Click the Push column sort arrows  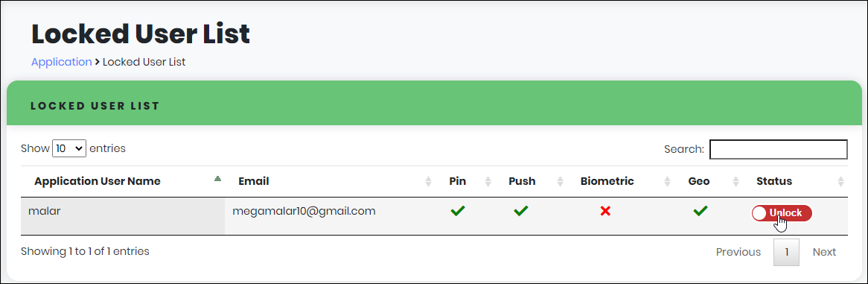point(560,181)
